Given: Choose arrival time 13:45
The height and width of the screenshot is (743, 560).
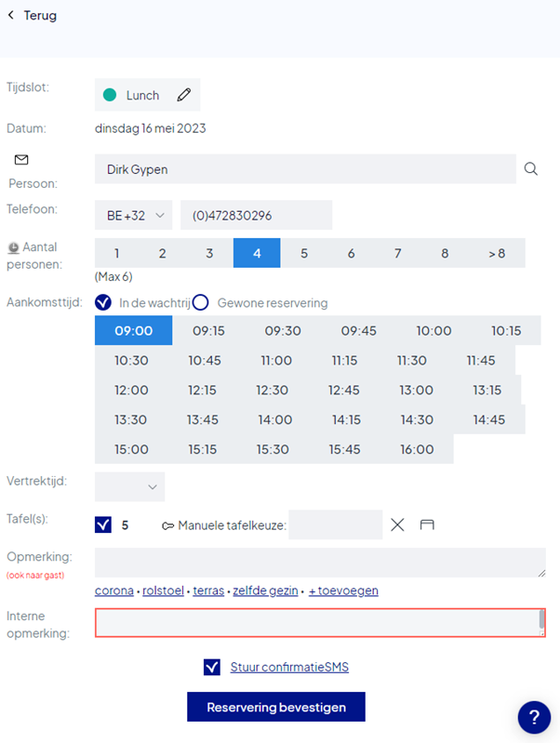Looking at the screenshot, I should (203, 419).
